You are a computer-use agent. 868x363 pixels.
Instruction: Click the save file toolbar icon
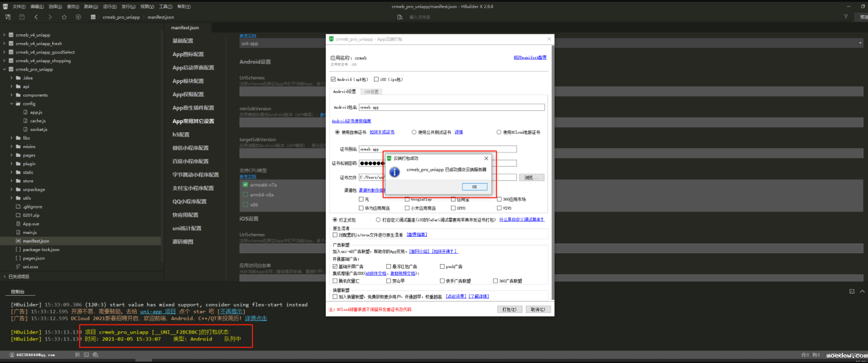[22, 17]
